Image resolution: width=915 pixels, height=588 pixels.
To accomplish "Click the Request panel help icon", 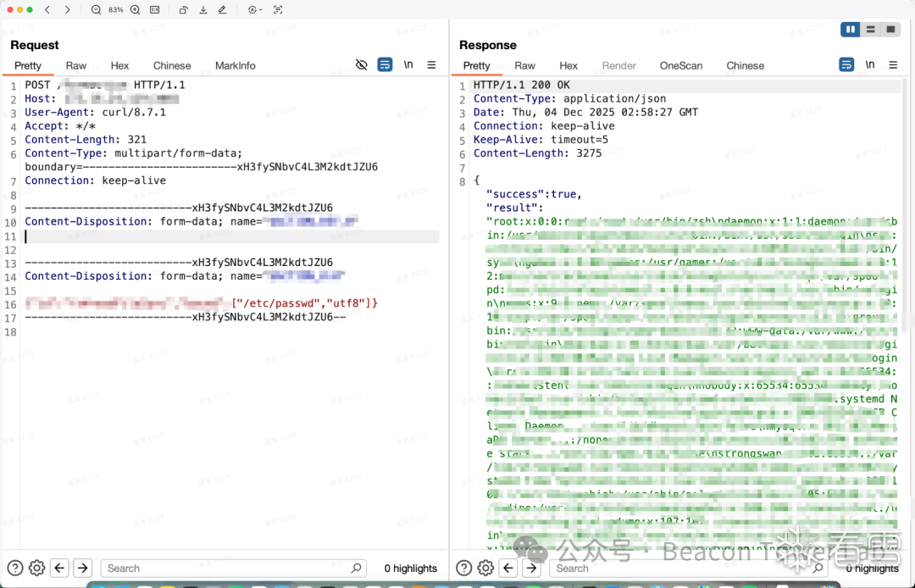I will [x=15, y=568].
